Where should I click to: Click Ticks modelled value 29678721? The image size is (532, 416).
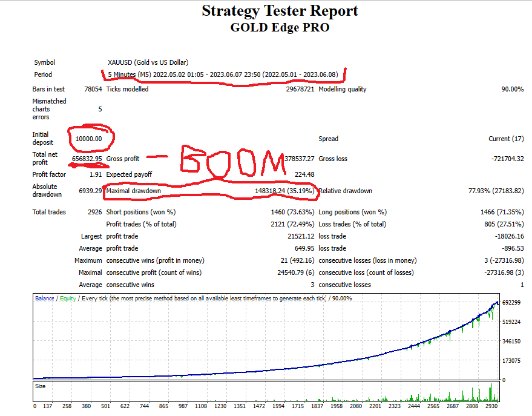coord(300,89)
